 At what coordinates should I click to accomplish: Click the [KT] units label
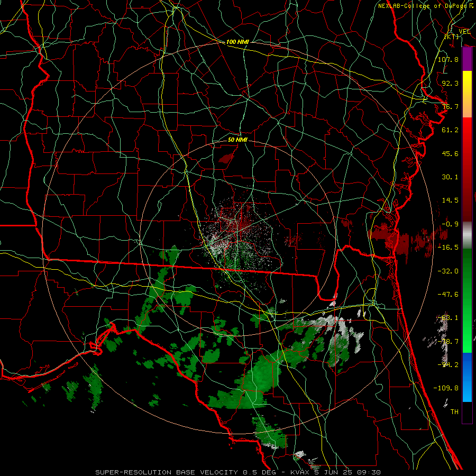[x=452, y=36]
